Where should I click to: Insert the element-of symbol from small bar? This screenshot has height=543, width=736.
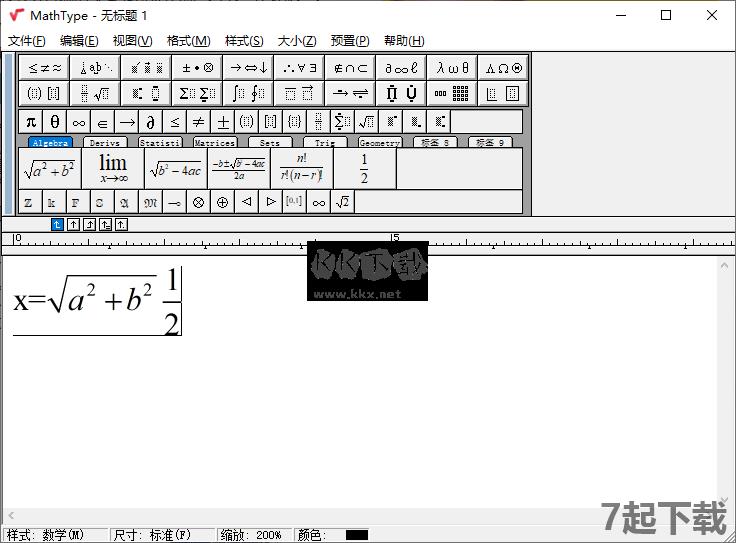click(x=103, y=122)
